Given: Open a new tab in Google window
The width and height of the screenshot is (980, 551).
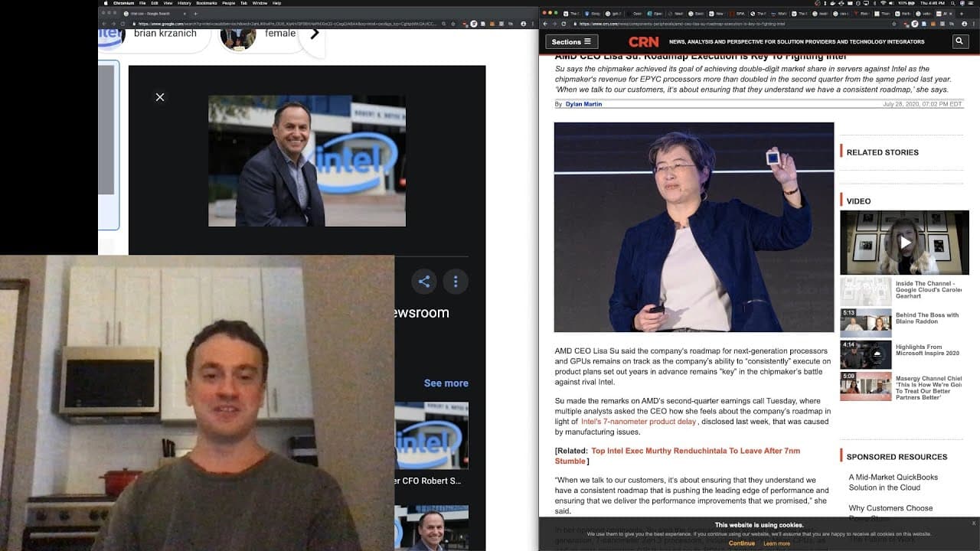Looking at the screenshot, I should click(x=195, y=13).
